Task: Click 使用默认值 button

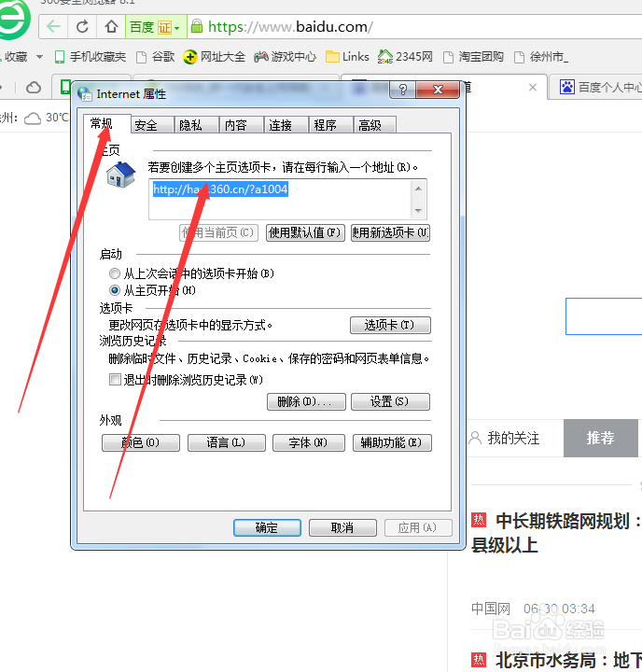Action: (305, 232)
